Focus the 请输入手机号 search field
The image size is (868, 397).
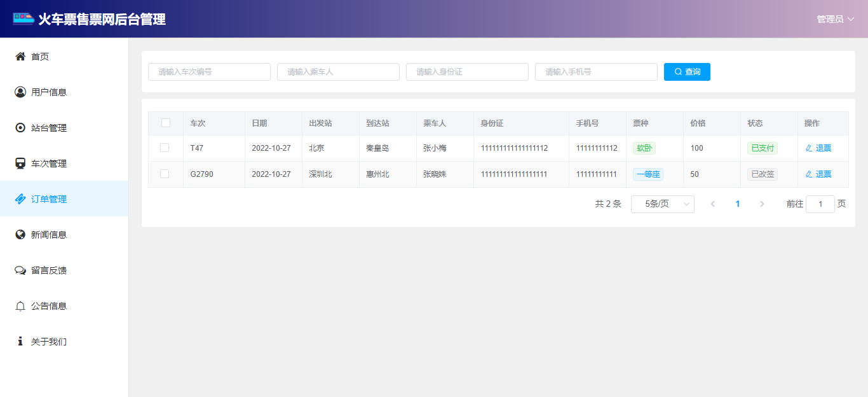pyautogui.click(x=595, y=72)
